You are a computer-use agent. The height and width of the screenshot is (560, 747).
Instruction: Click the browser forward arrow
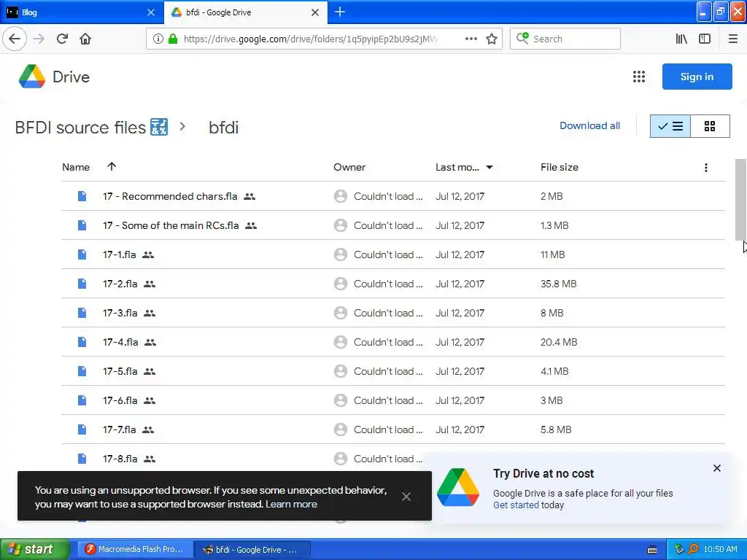point(39,39)
